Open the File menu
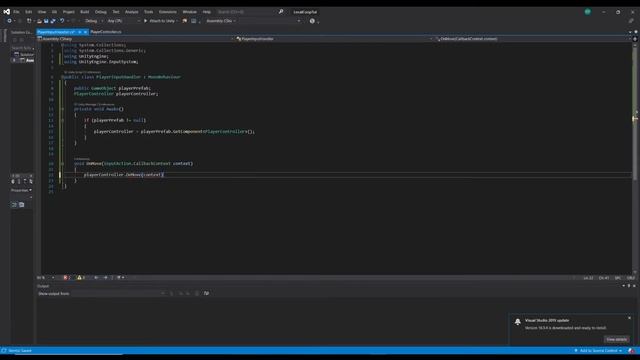Viewport: 640px width, 360px height. tap(16, 12)
